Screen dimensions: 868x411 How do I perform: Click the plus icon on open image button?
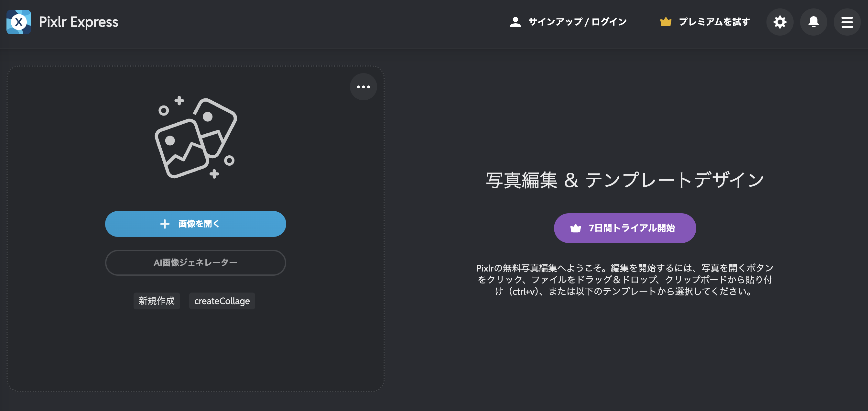pos(165,224)
